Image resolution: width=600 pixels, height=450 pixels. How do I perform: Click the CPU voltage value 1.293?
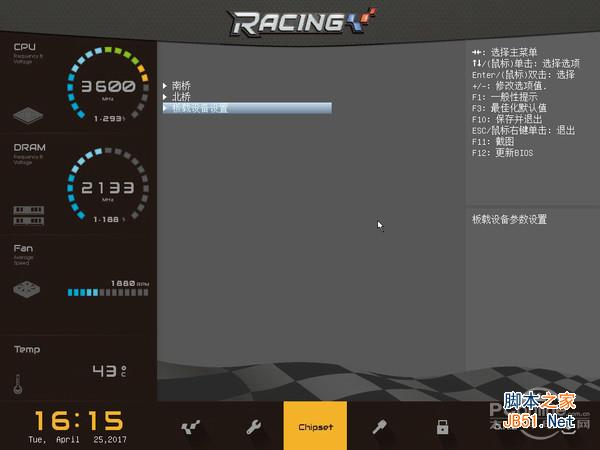coord(109,119)
